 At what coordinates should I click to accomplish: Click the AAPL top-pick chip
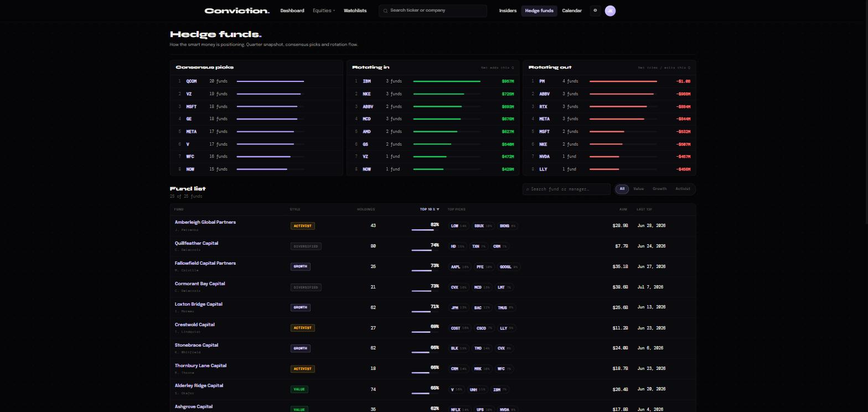tap(460, 267)
